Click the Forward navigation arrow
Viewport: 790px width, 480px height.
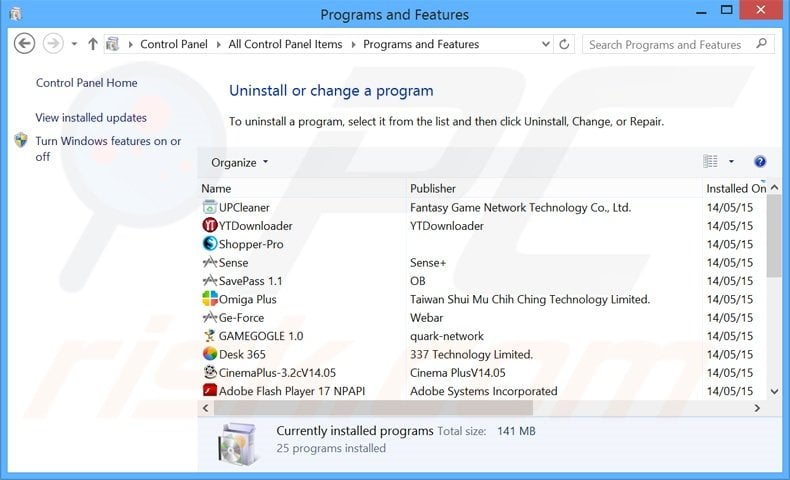[x=53, y=43]
